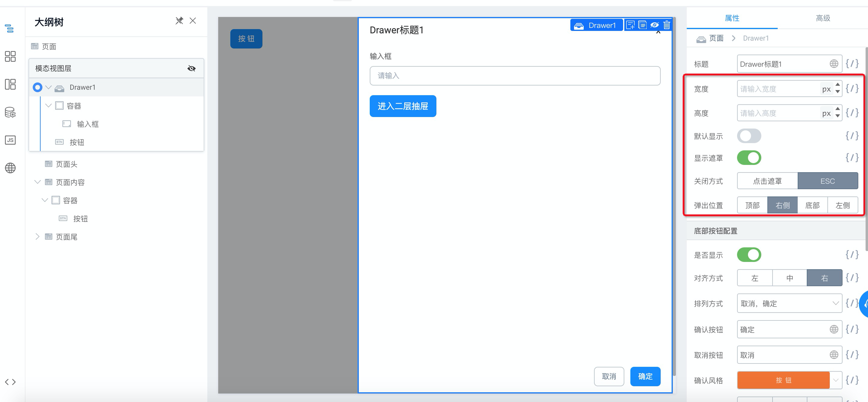Toggle the default display switch

(x=749, y=136)
